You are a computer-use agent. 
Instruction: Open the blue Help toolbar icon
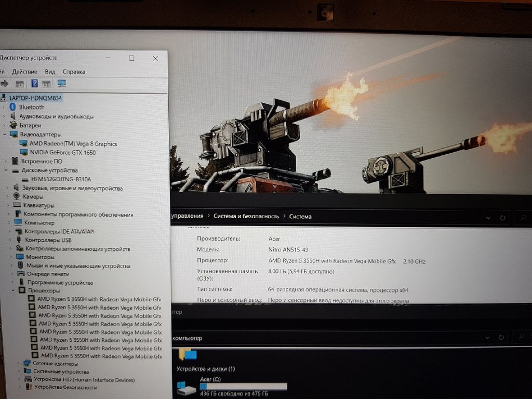click(x=34, y=84)
